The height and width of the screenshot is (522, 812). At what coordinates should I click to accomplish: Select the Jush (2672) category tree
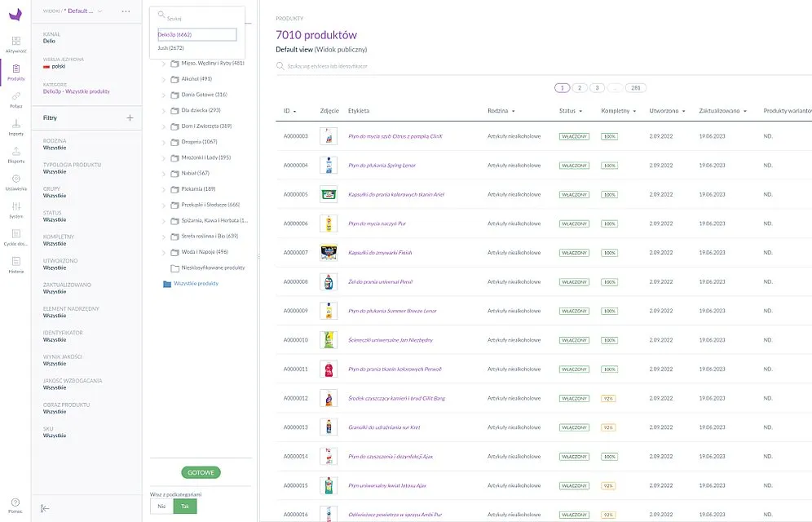pos(171,48)
